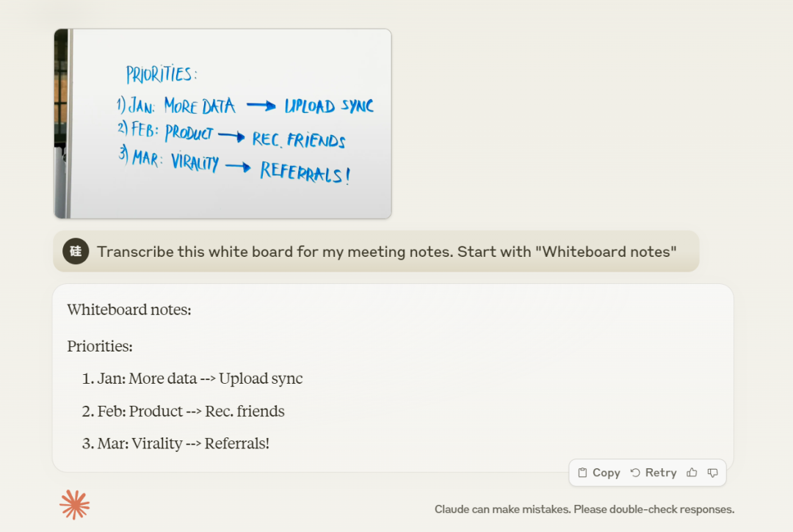Image resolution: width=793 pixels, height=532 pixels.
Task: Click the user avatar icon
Action: (76, 251)
